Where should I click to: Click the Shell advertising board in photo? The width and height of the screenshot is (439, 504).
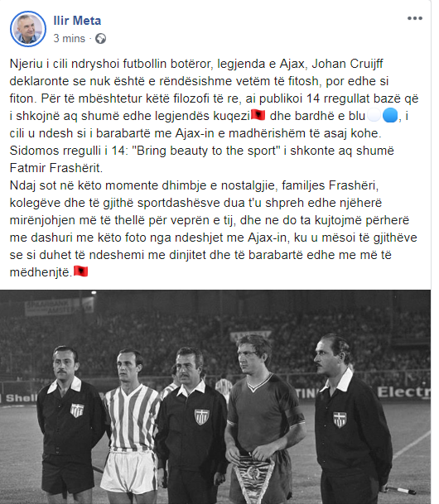click(19, 398)
